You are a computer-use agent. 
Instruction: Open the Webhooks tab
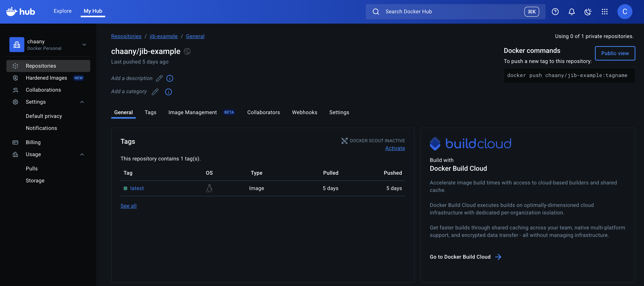304,112
